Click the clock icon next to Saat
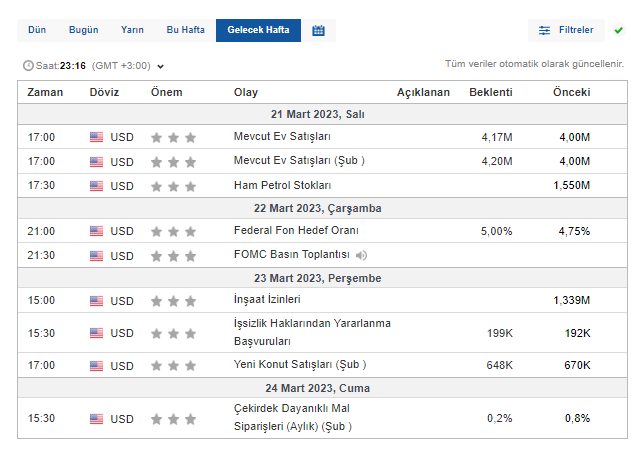This screenshot has height=452, width=642. pos(27,66)
